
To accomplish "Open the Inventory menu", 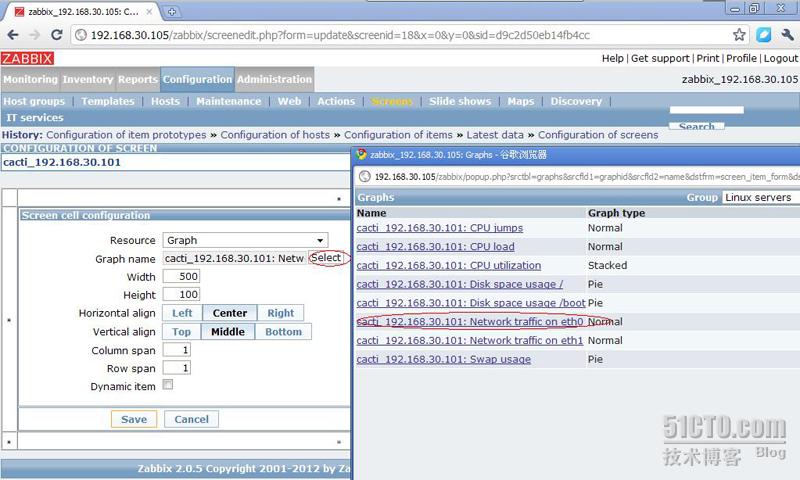I will pyautogui.click(x=88, y=80).
